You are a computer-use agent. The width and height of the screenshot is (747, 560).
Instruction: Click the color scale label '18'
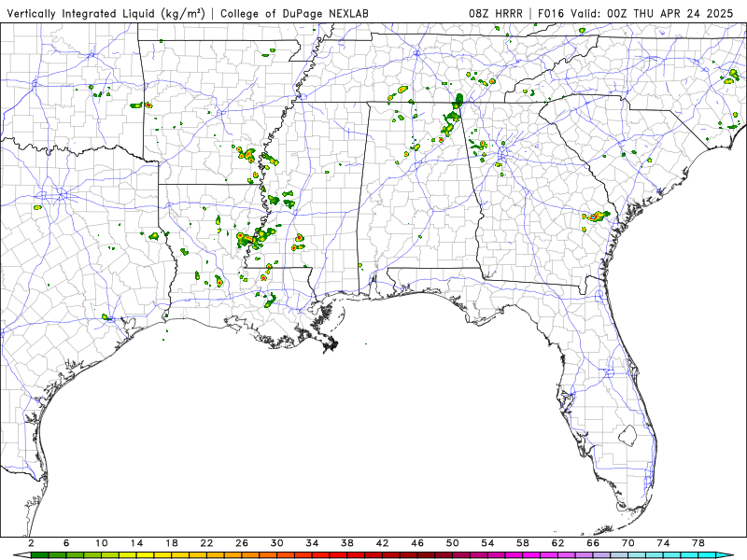(x=172, y=543)
